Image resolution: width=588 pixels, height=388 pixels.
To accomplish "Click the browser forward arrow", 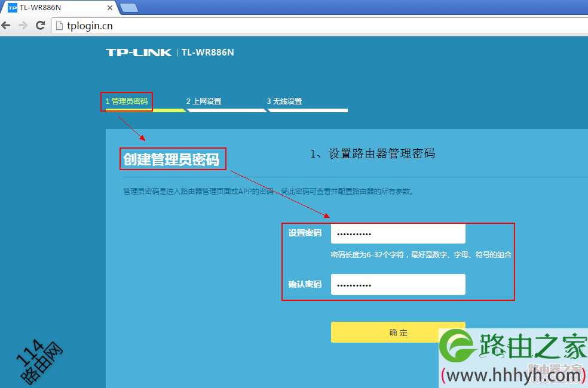I will pyautogui.click(x=23, y=26).
